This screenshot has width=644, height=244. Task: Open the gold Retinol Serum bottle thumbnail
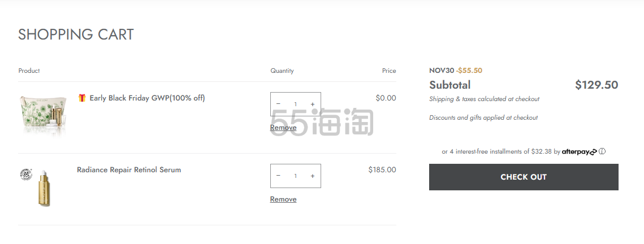pyautogui.click(x=44, y=189)
